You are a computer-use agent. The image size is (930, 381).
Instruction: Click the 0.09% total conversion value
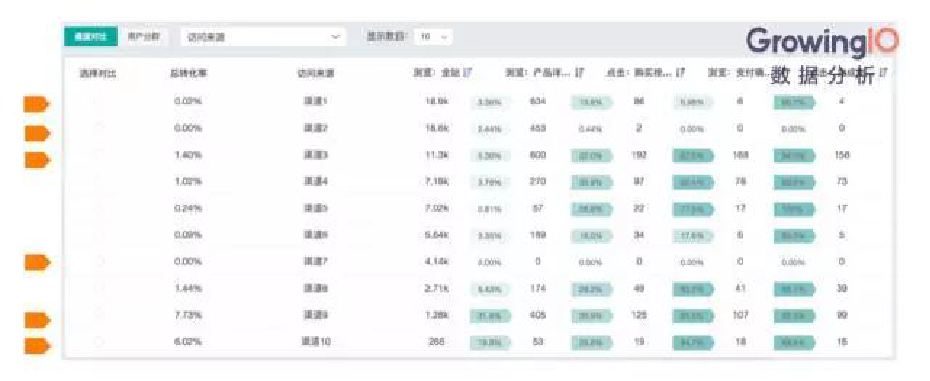click(x=188, y=235)
